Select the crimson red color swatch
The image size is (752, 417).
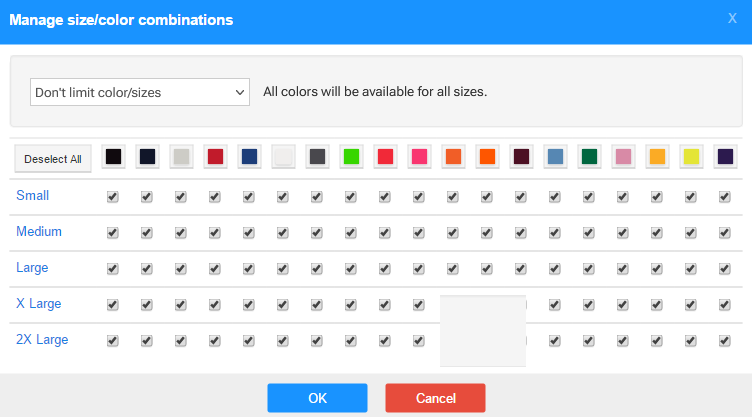(215, 156)
